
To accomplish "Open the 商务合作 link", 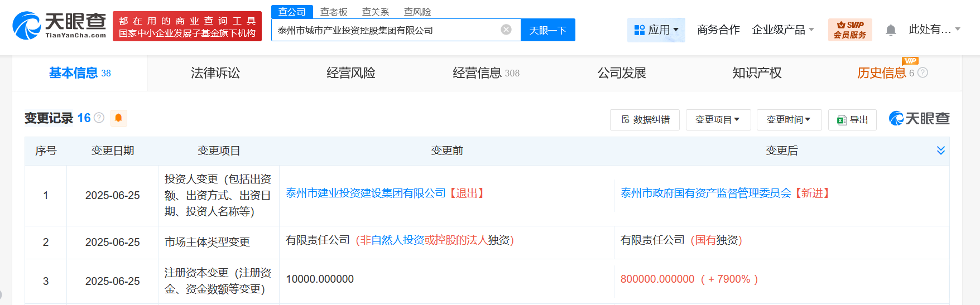I will 718,30.
